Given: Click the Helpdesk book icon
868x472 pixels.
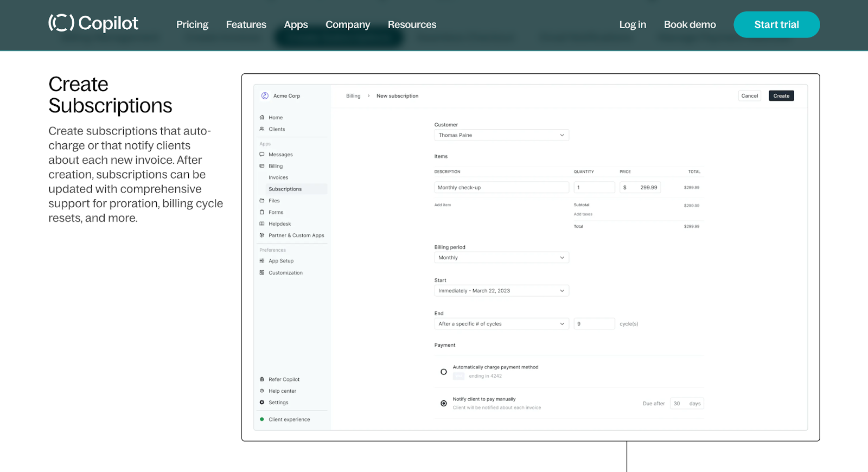Looking at the screenshot, I should coord(262,224).
